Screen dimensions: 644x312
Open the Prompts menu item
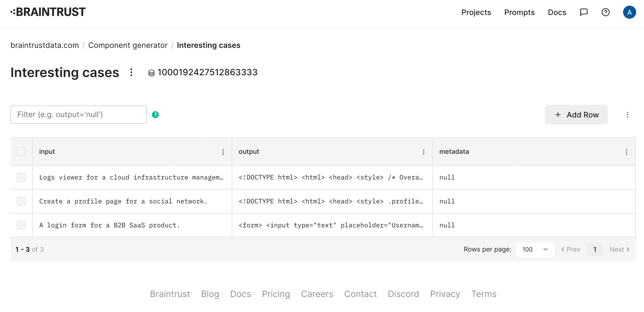tap(520, 12)
